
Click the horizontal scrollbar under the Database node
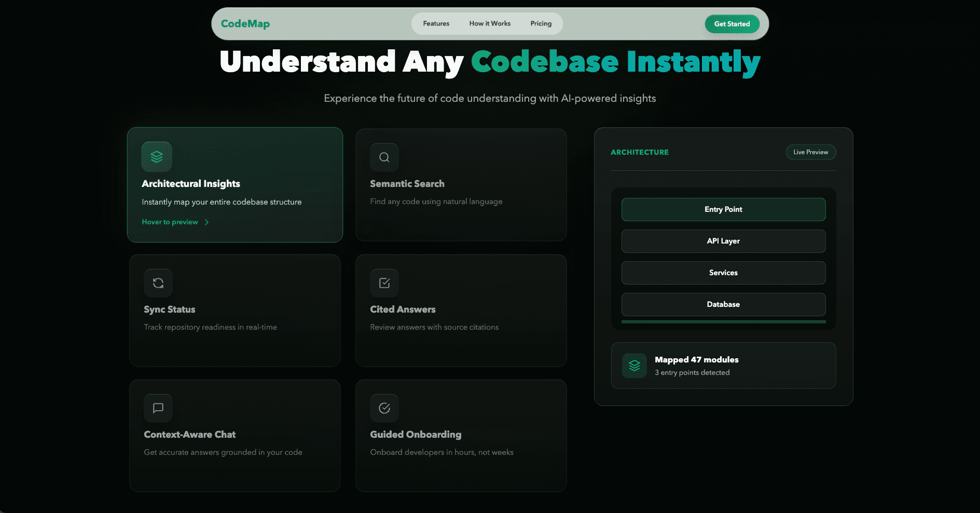tap(723, 322)
